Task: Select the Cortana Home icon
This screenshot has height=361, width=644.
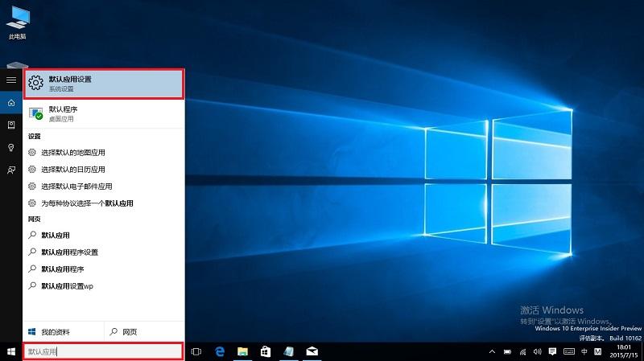Action: point(11,103)
